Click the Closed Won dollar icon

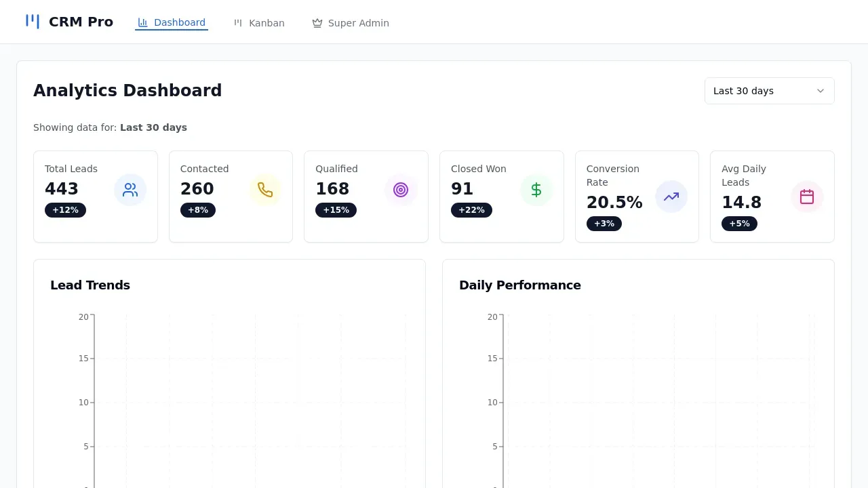click(536, 190)
